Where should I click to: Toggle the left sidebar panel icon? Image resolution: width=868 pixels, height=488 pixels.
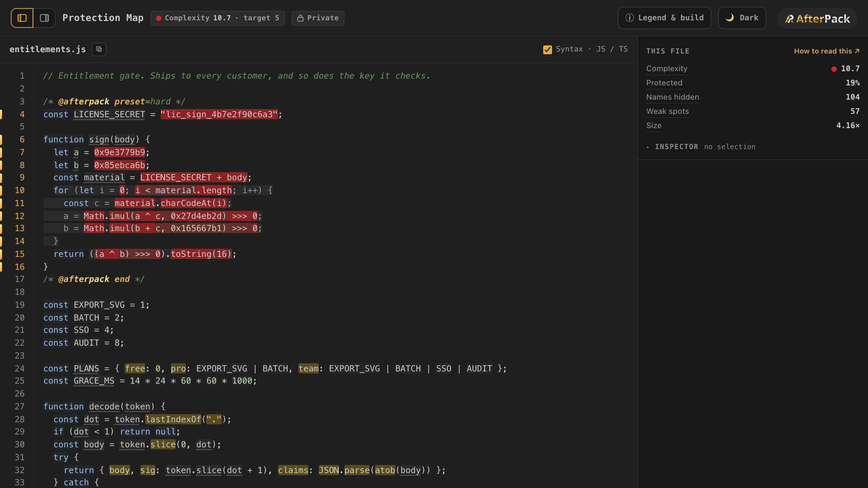(x=22, y=18)
